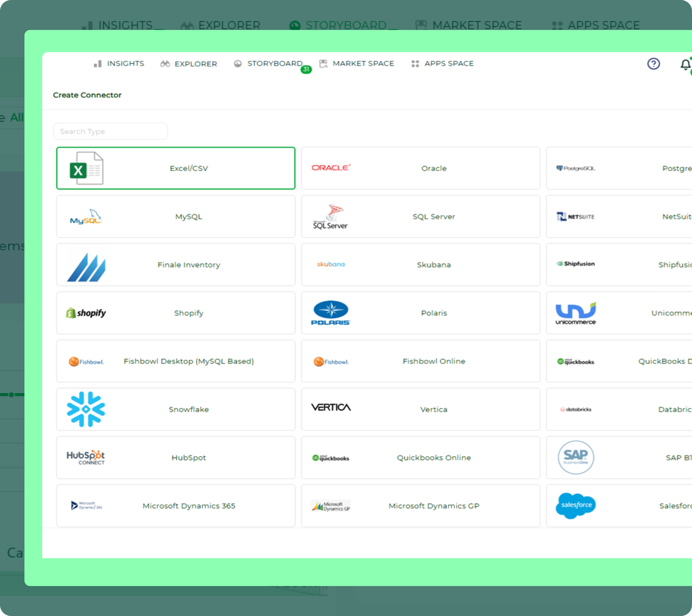Click the QuickBooks Desktop logo
Image resolution: width=692 pixels, height=616 pixels.
(575, 362)
